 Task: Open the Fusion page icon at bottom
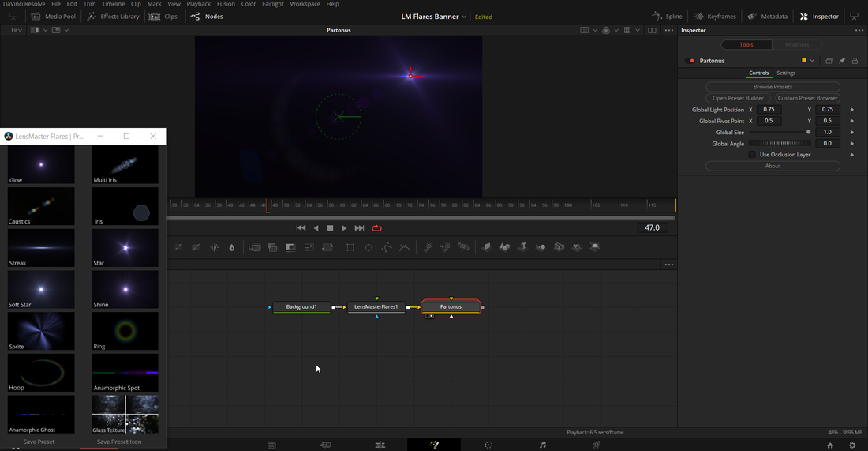pyautogui.click(x=434, y=445)
